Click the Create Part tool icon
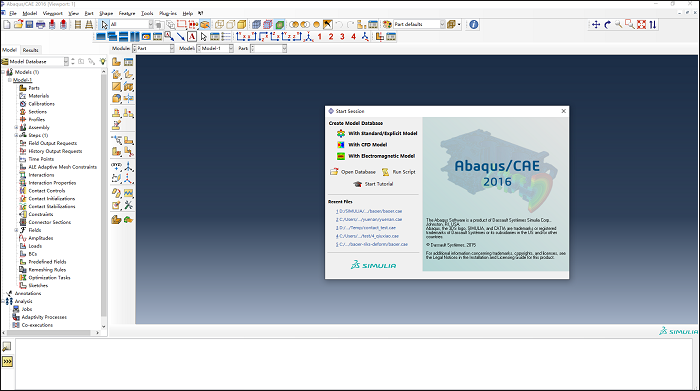The image size is (700, 391). pyautogui.click(x=117, y=62)
